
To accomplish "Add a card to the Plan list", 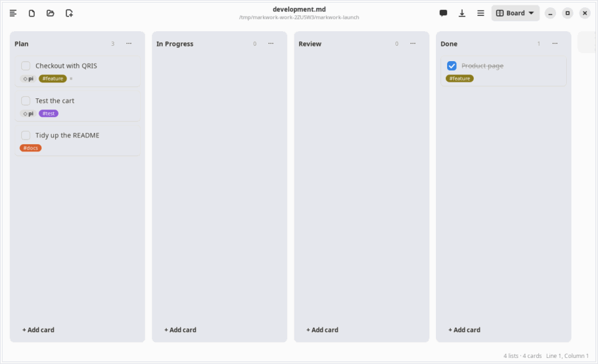I will pos(38,330).
